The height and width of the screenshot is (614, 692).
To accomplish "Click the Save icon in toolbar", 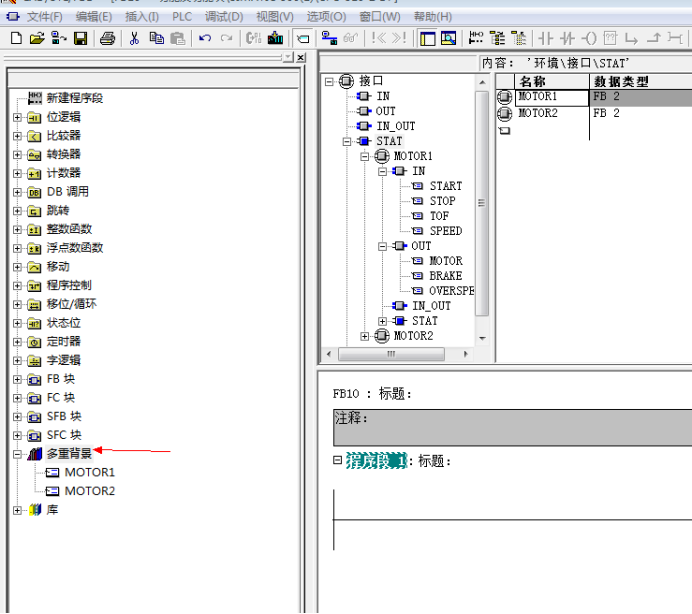I will (x=80, y=38).
